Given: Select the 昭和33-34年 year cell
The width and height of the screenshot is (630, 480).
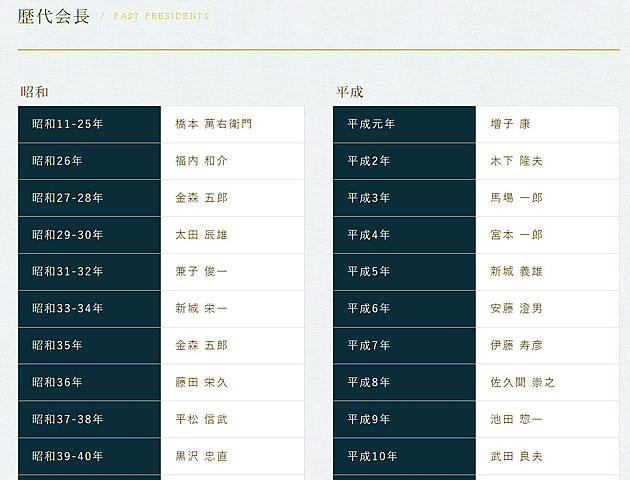Looking at the screenshot, I should (68, 309).
